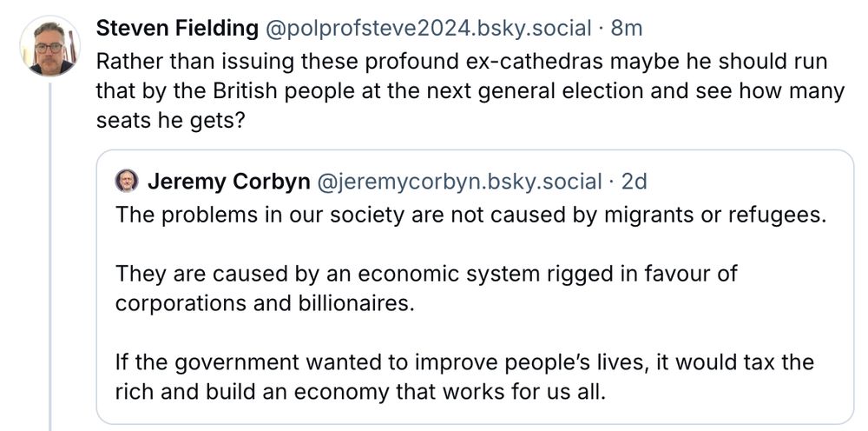Click "rich and build an economy" text line
This screenshot has width=868, height=431.
point(360,392)
